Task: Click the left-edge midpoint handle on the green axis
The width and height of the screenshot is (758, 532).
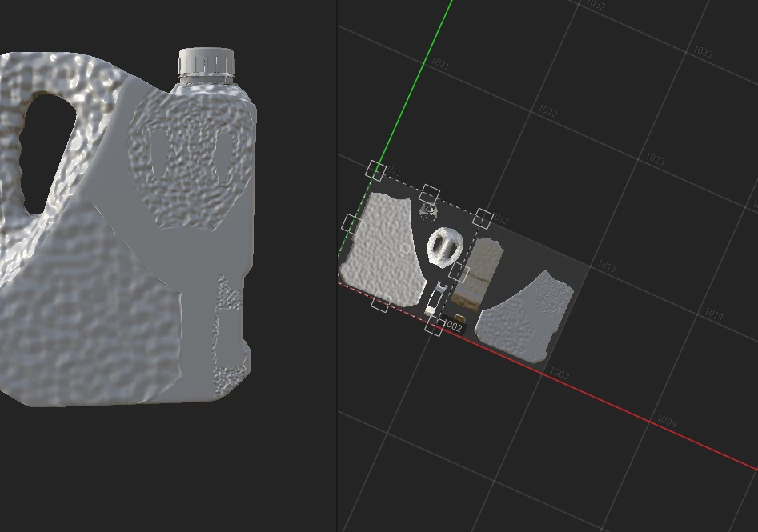Action: coord(351,224)
